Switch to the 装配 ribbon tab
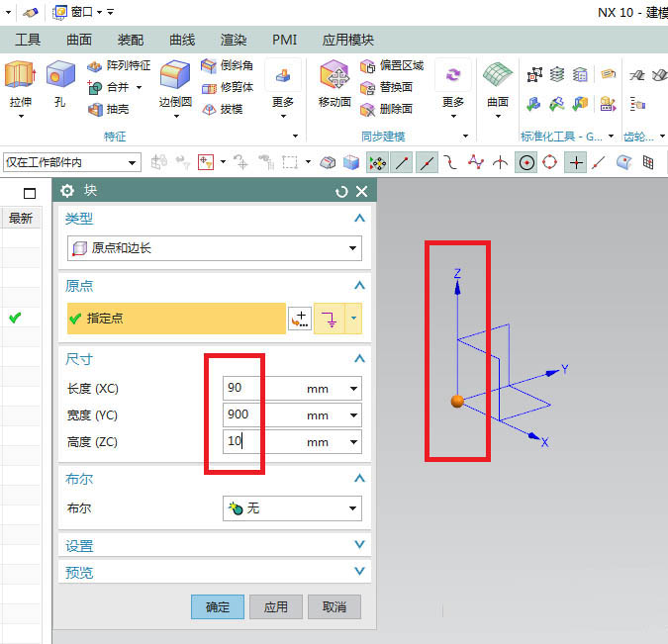The width and height of the screenshot is (668, 644). pyautogui.click(x=131, y=40)
